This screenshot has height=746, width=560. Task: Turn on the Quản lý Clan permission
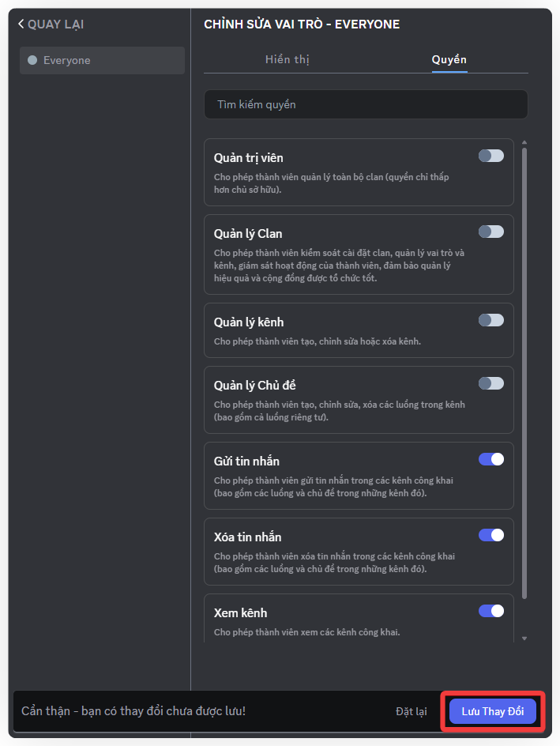[x=490, y=232]
